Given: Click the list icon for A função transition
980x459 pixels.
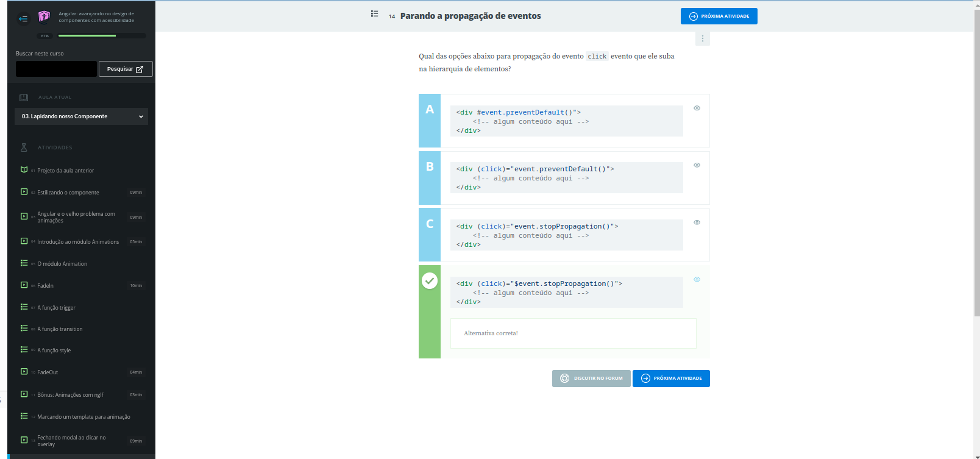Looking at the screenshot, I should (x=24, y=329).
